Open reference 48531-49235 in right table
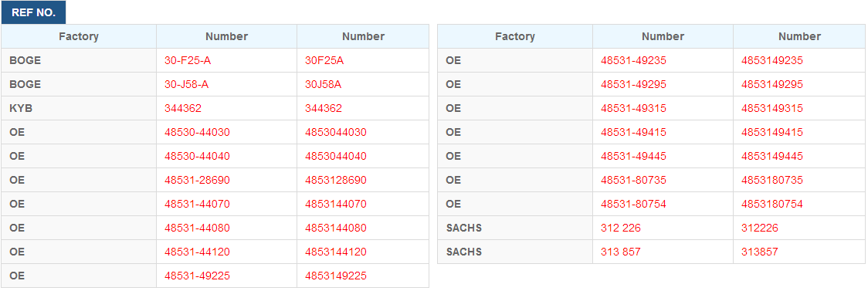Viewport: 868px width, 291px height. pos(633,61)
